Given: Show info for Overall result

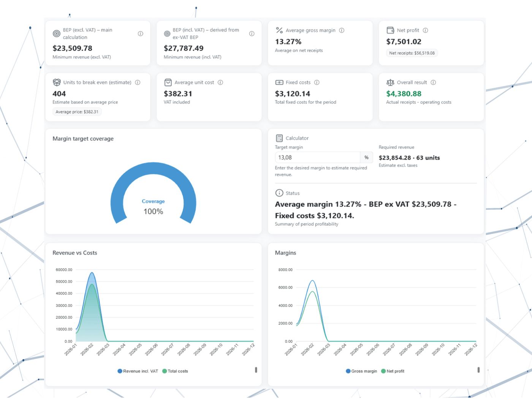Looking at the screenshot, I should tap(433, 82).
